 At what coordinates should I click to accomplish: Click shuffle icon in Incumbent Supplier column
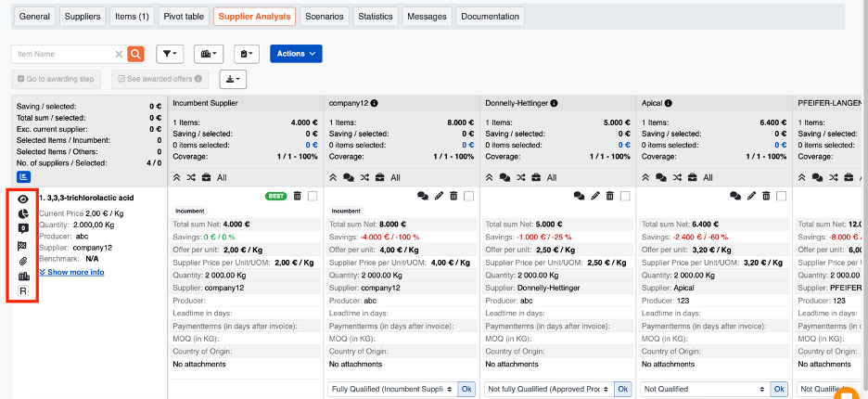(x=192, y=178)
